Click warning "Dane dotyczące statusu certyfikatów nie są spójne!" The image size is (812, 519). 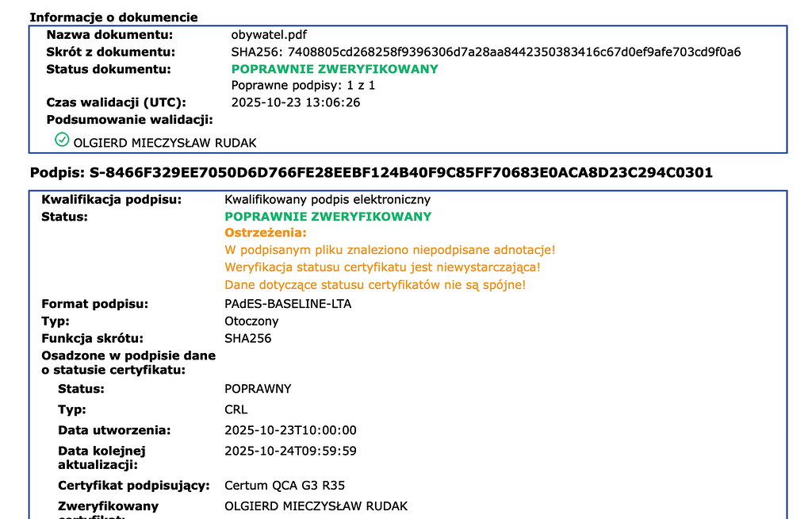coord(375,285)
